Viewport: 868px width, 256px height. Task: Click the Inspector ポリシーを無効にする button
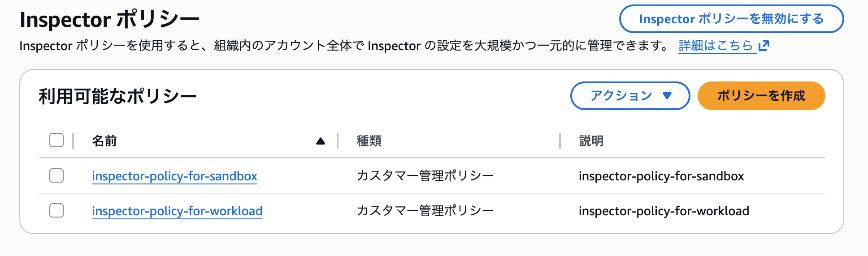pos(731,19)
